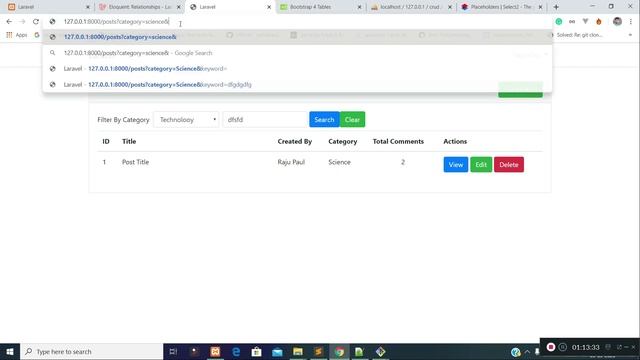640x360 pixels.
Task: Open the Git diamond app on taskbar
Action: (380, 351)
